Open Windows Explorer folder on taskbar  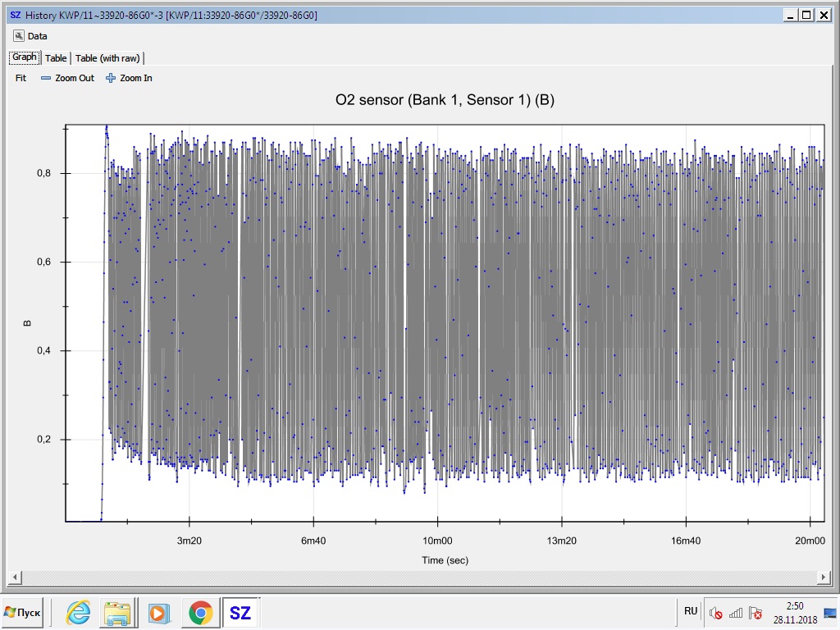tap(117, 612)
